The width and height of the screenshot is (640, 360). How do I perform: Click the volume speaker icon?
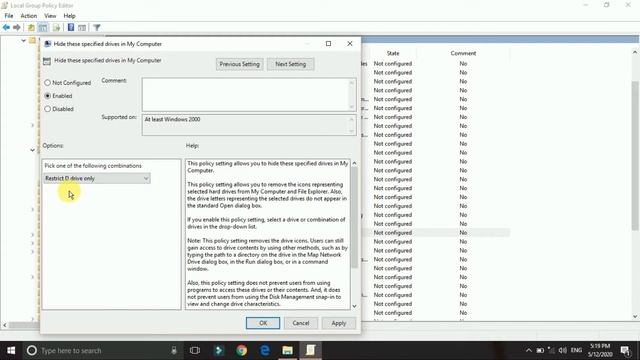(x=563, y=350)
